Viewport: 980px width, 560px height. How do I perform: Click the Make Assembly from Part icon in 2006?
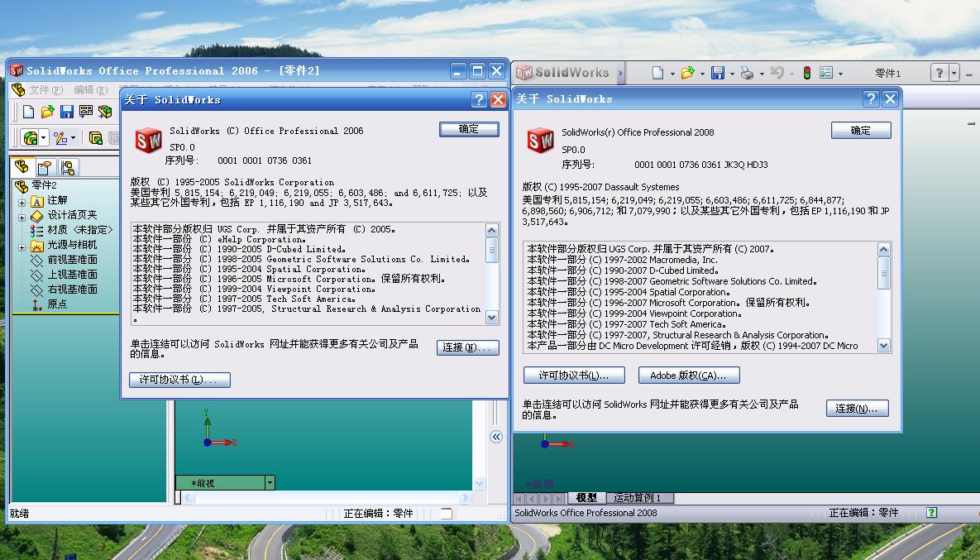pyautogui.click(x=105, y=111)
